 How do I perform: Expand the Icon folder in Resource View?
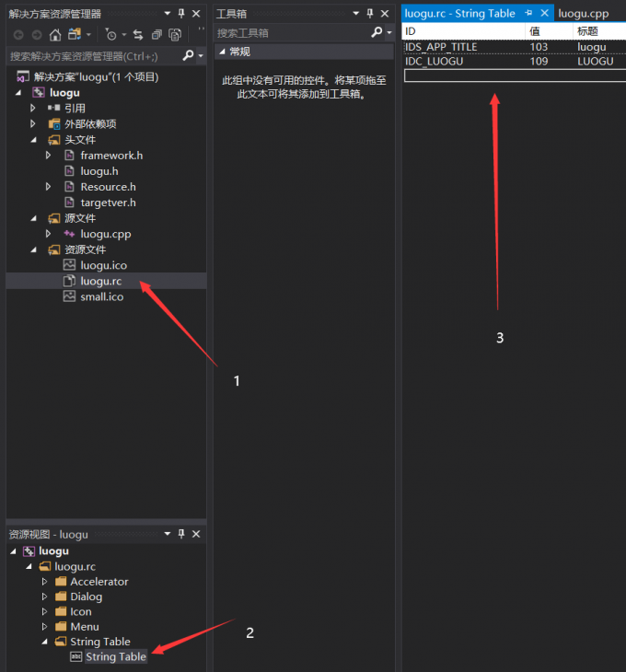pos(44,611)
